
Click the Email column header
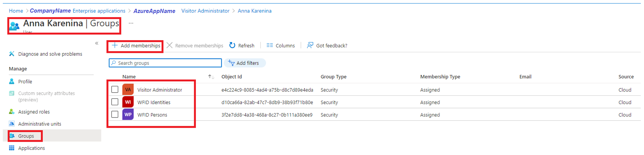coord(525,77)
